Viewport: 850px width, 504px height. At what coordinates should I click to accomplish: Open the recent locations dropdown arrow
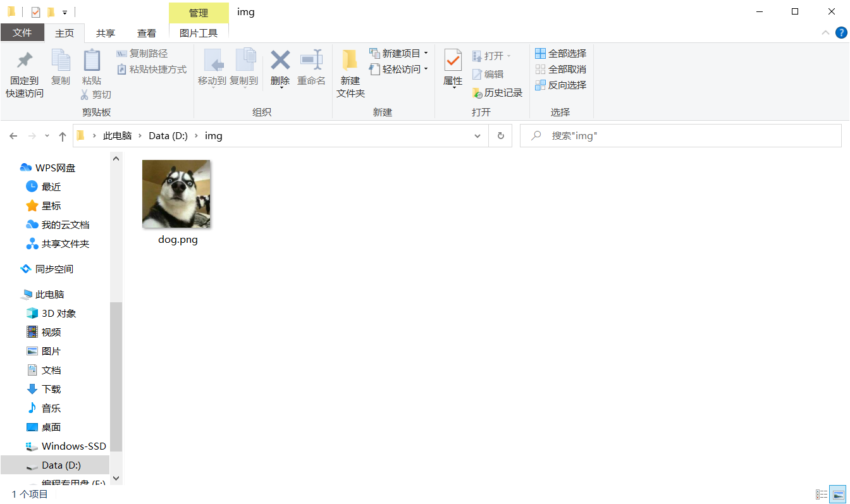point(47,137)
